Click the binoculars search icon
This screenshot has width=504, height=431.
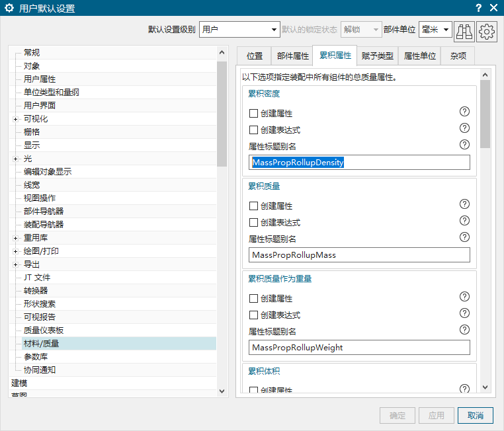464,30
